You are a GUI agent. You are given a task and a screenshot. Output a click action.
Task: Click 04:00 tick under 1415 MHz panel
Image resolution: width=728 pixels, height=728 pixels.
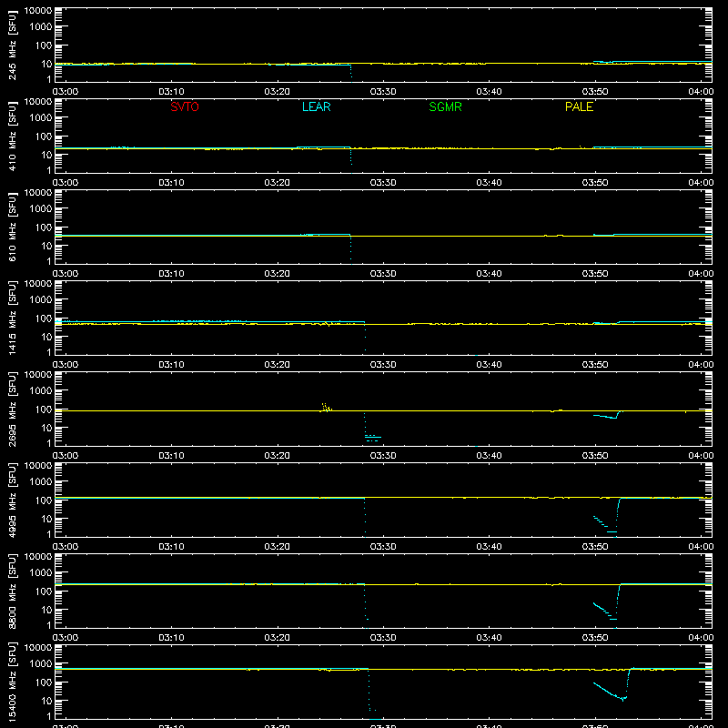pos(701,365)
